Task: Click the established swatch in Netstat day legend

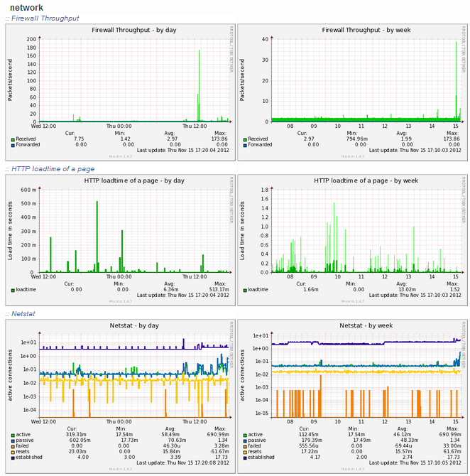Action: (13, 458)
